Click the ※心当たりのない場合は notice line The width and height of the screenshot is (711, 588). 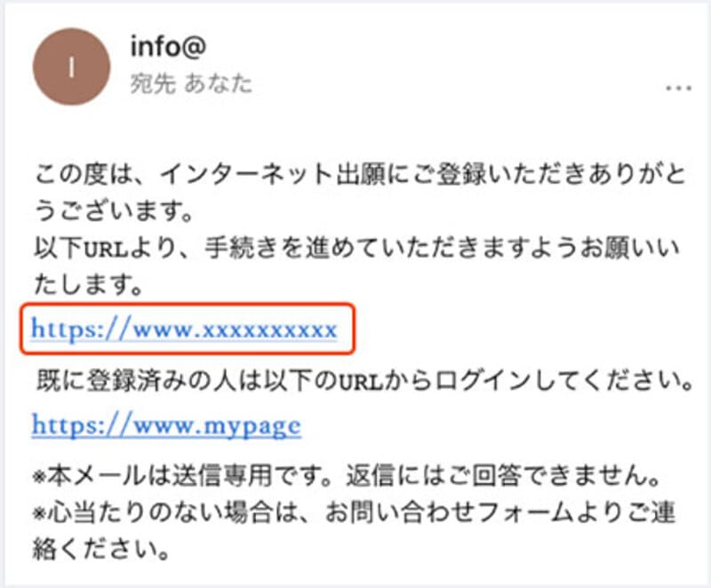pos(354,513)
